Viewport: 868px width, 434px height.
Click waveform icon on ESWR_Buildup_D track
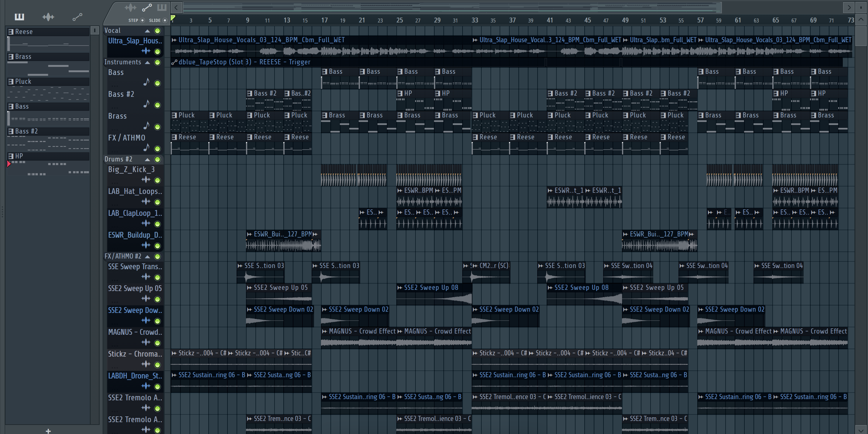[145, 246]
